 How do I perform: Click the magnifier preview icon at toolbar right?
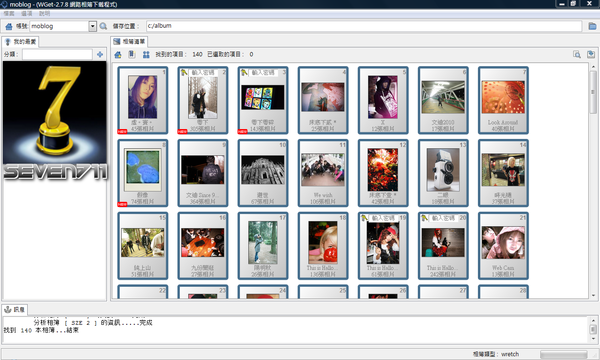(577, 54)
